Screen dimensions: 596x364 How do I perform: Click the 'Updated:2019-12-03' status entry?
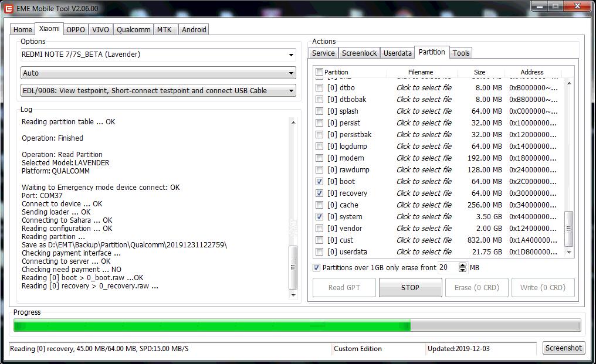point(459,349)
